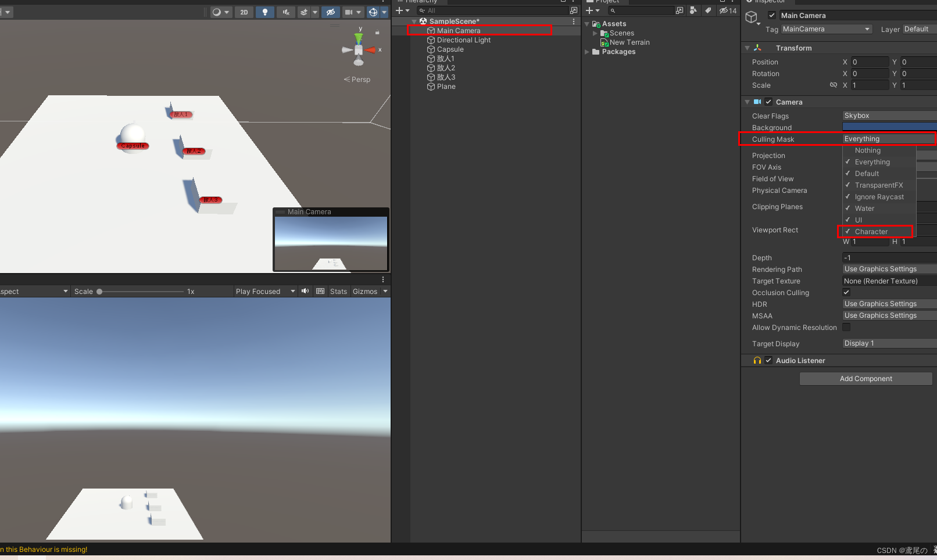Open Project search by label tag icon
The height and width of the screenshot is (560, 937).
tap(708, 10)
